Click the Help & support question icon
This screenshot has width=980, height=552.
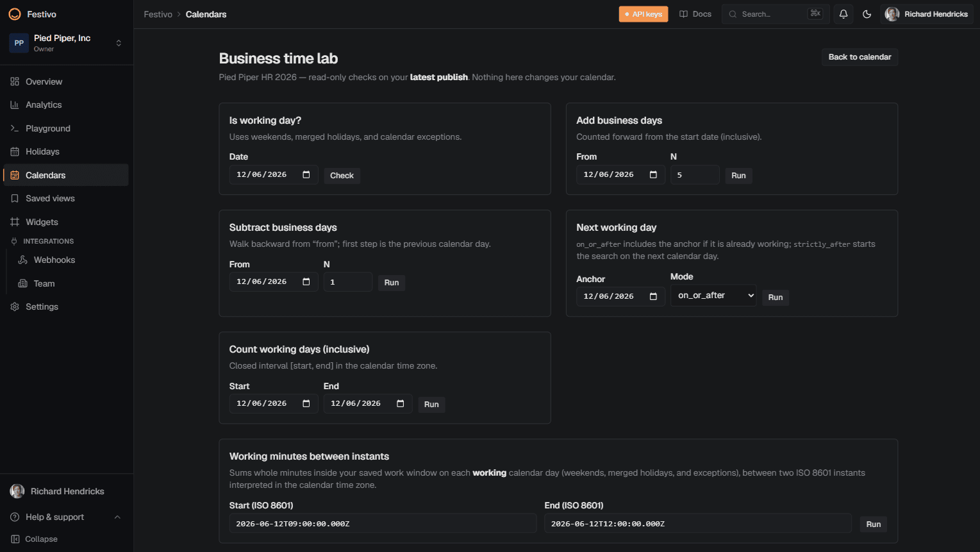point(15,517)
